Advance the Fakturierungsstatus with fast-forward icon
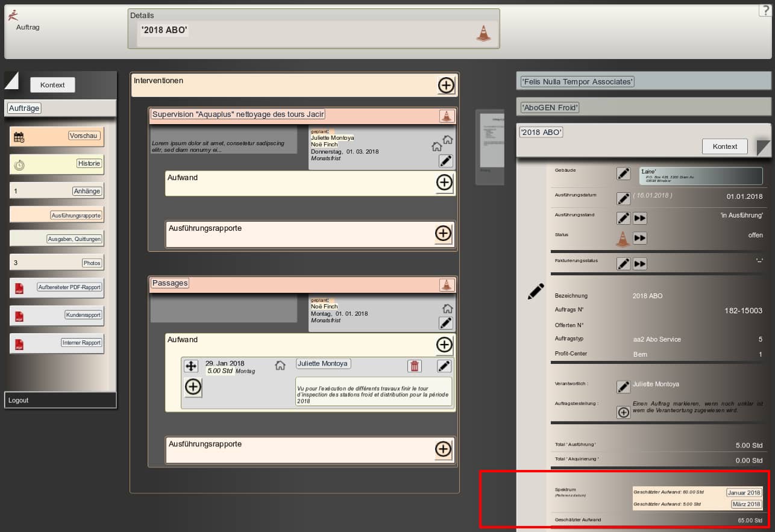 [x=640, y=263]
